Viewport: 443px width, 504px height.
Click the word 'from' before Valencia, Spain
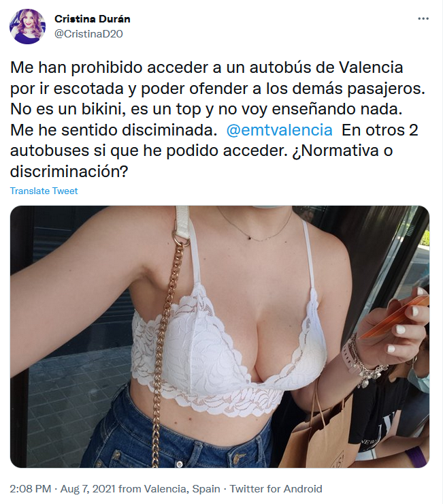point(130,489)
